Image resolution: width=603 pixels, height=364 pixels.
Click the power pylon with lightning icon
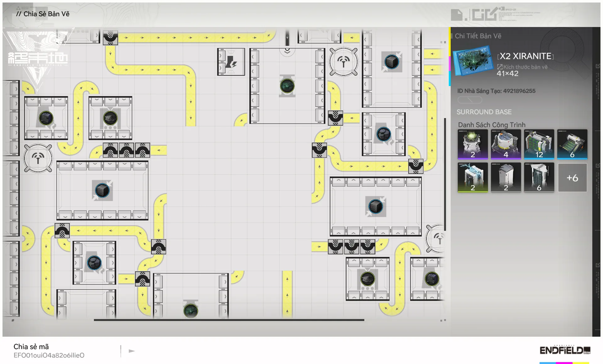coord(231,62)
